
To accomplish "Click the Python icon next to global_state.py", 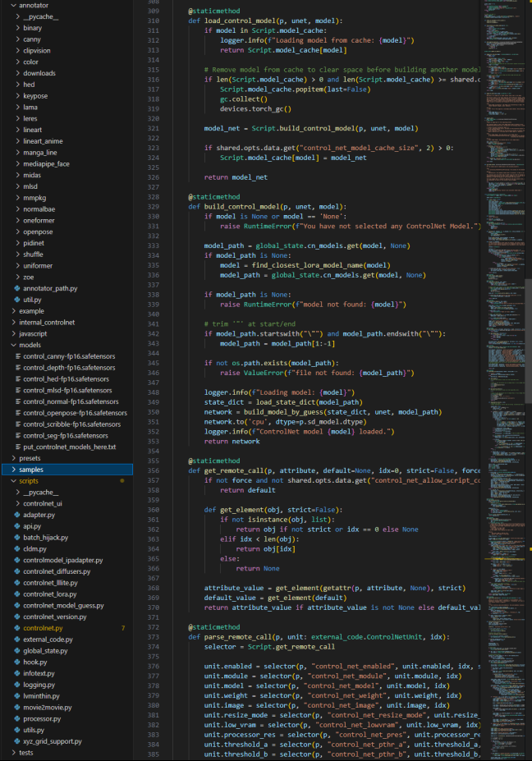I will [17, 650].
